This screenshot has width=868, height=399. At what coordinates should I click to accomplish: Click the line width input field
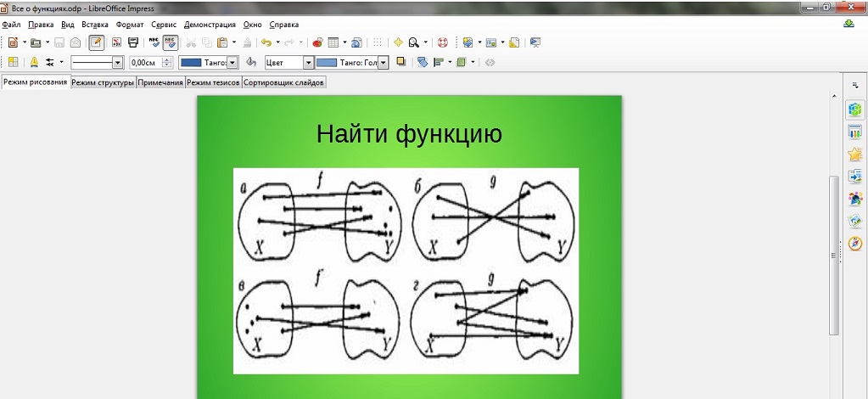pos(144,62)
